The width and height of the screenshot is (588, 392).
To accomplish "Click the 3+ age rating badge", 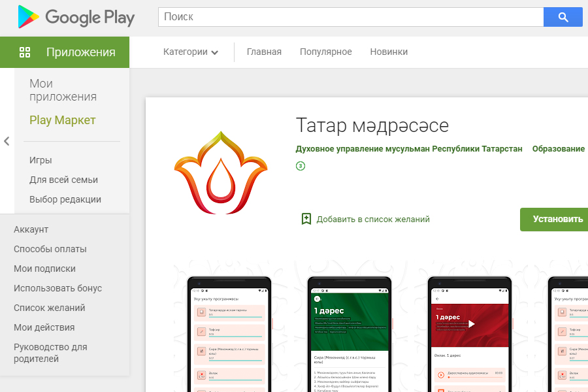I will coord(301,166).
